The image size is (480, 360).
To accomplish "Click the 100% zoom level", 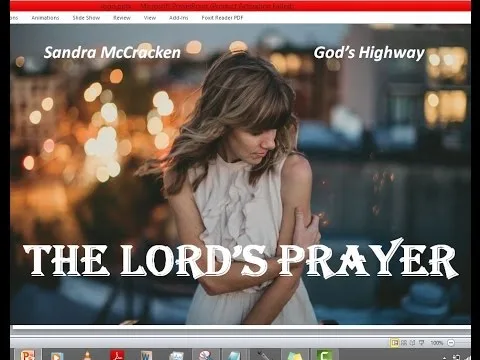I will point(437,343).
